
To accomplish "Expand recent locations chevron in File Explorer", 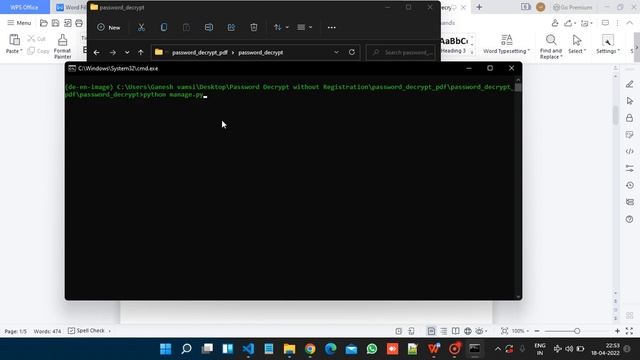I will point(127,52).
